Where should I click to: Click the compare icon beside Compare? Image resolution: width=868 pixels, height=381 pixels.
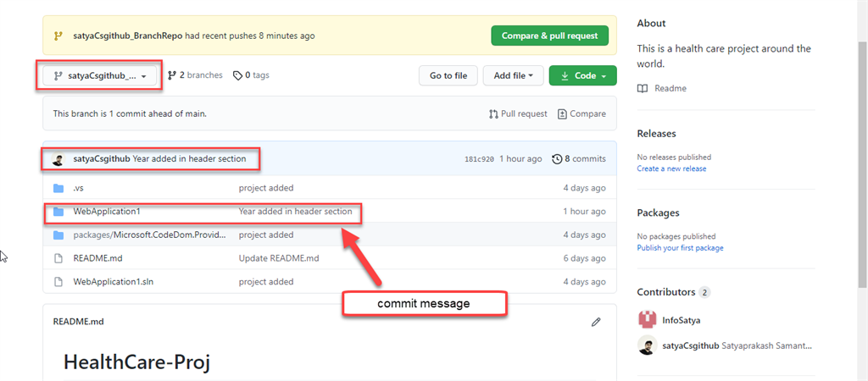point(563,114)
